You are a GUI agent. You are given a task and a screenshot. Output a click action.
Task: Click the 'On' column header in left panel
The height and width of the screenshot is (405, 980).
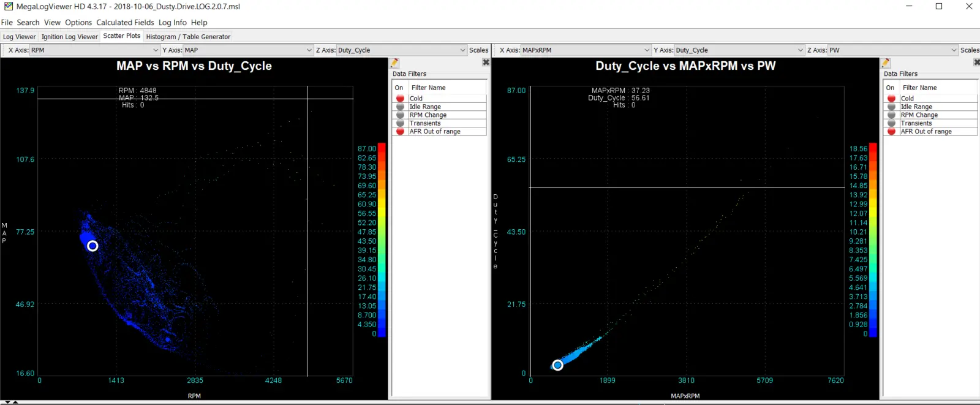click(x=399, y=88)
